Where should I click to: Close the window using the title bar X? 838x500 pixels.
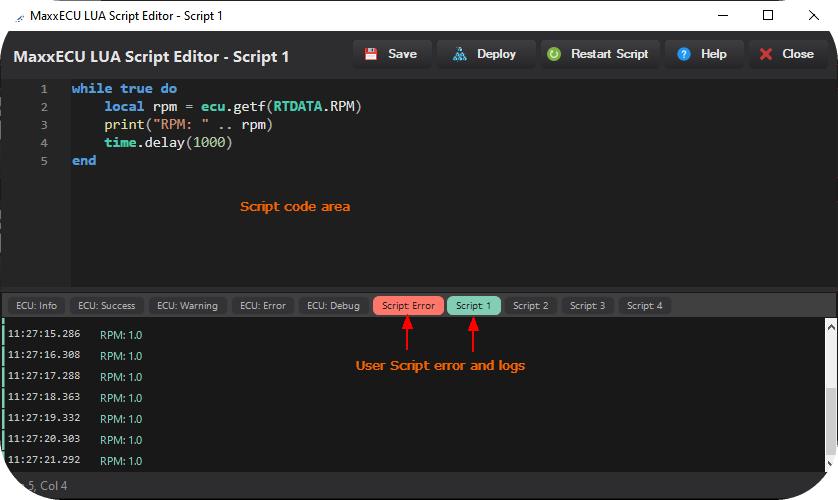[x=813, y=15]
